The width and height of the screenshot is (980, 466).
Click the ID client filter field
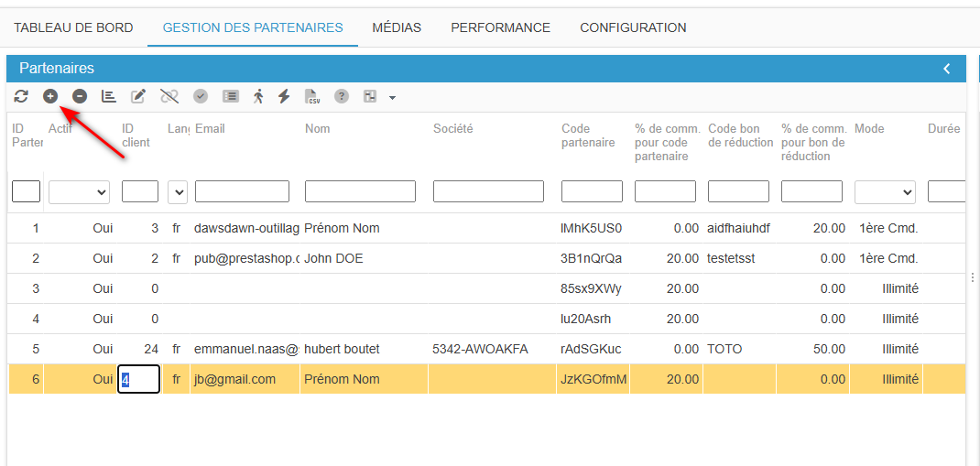pos(140,191)
